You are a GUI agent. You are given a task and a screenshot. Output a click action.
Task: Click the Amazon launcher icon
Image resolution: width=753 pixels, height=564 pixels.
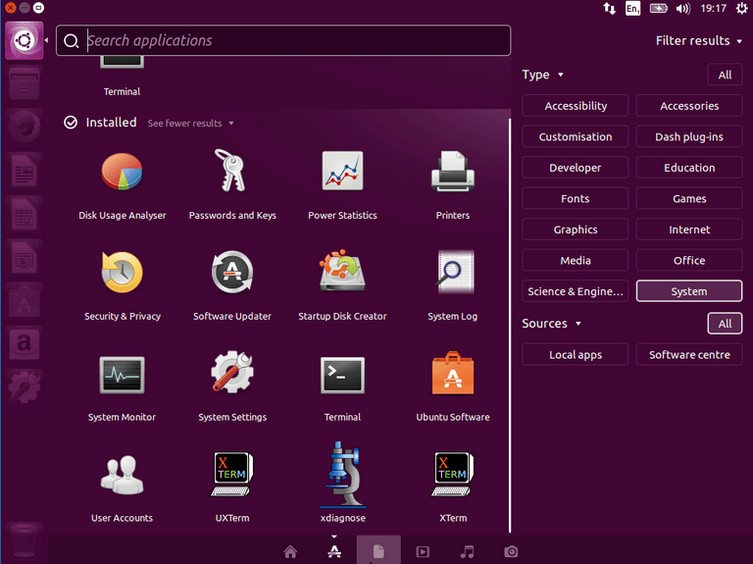tap(24, 343)
